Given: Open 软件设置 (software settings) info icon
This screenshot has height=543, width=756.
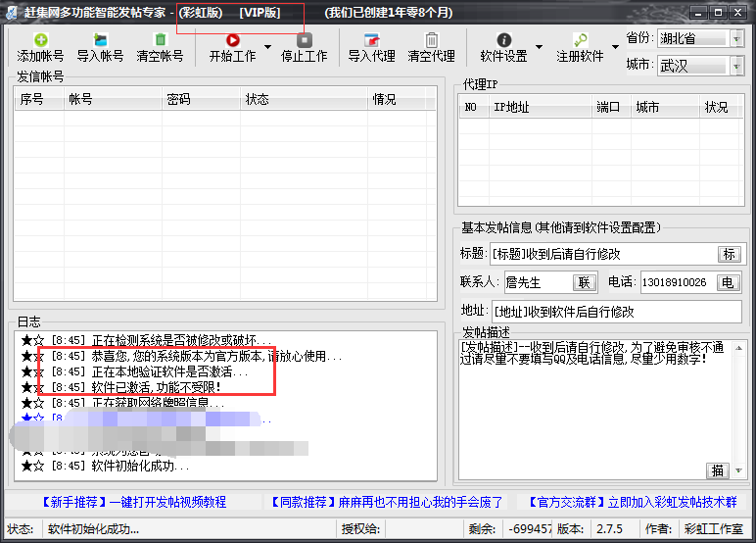Looking at the screenshot, I should [503, 40].
